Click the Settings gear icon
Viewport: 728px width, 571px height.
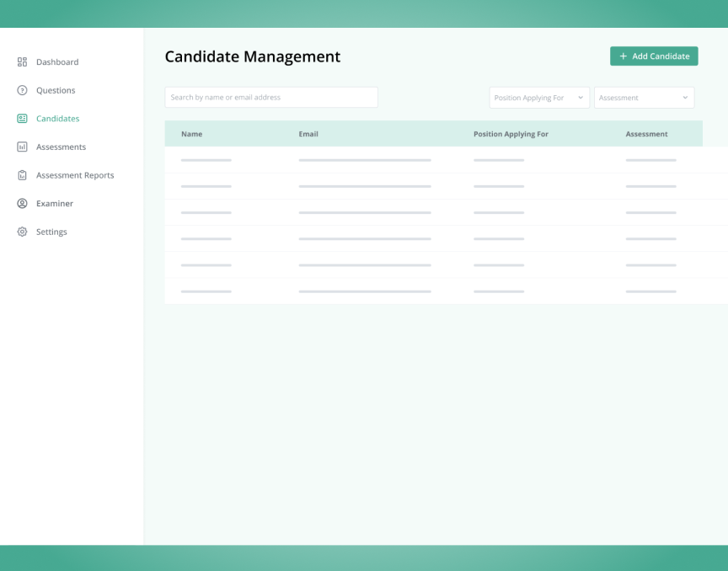(23, 232)
